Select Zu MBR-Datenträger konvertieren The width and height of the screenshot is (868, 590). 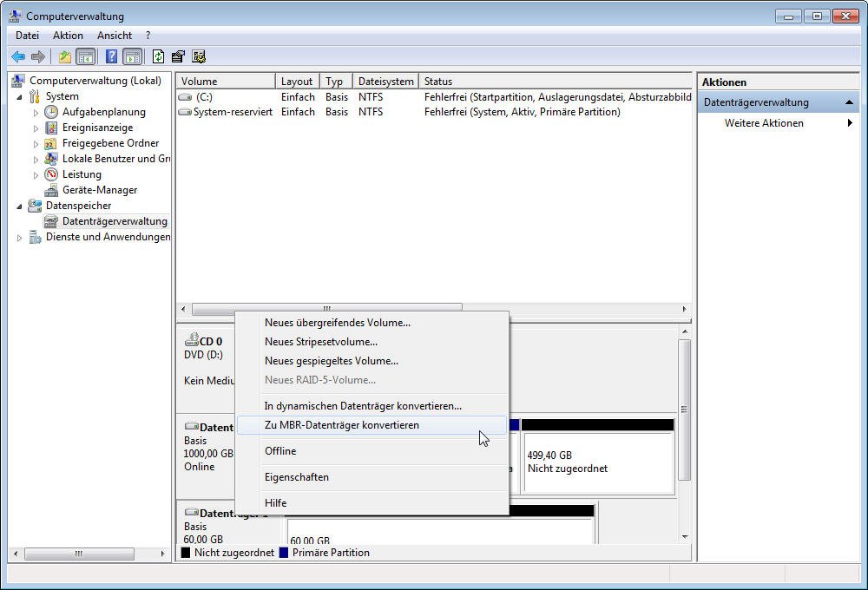click(x=372, y=425)
